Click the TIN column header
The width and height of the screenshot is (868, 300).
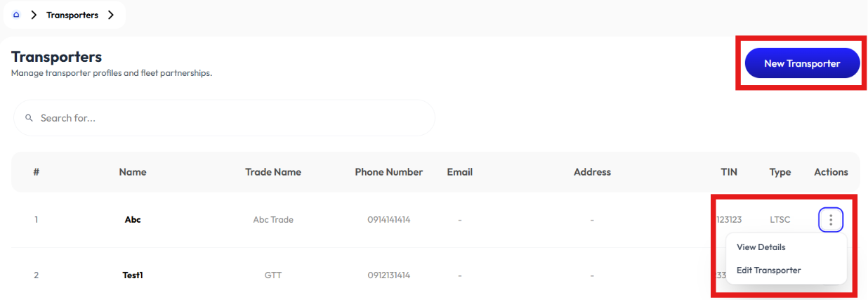click(729, 172)
